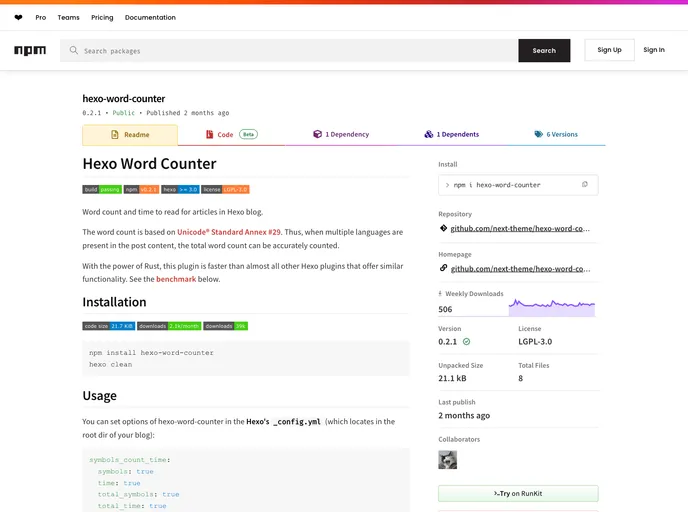Open the Repository github.com link

(520, 228)
